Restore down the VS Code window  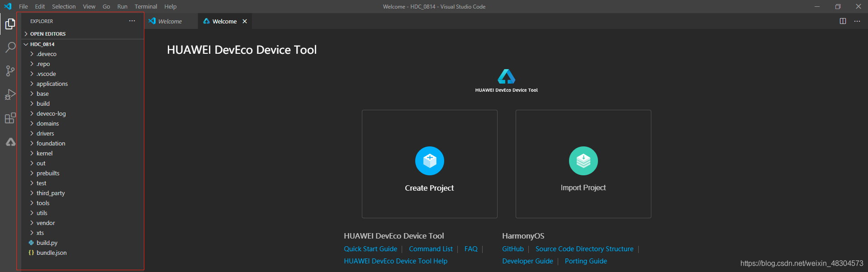click(838, 6)
